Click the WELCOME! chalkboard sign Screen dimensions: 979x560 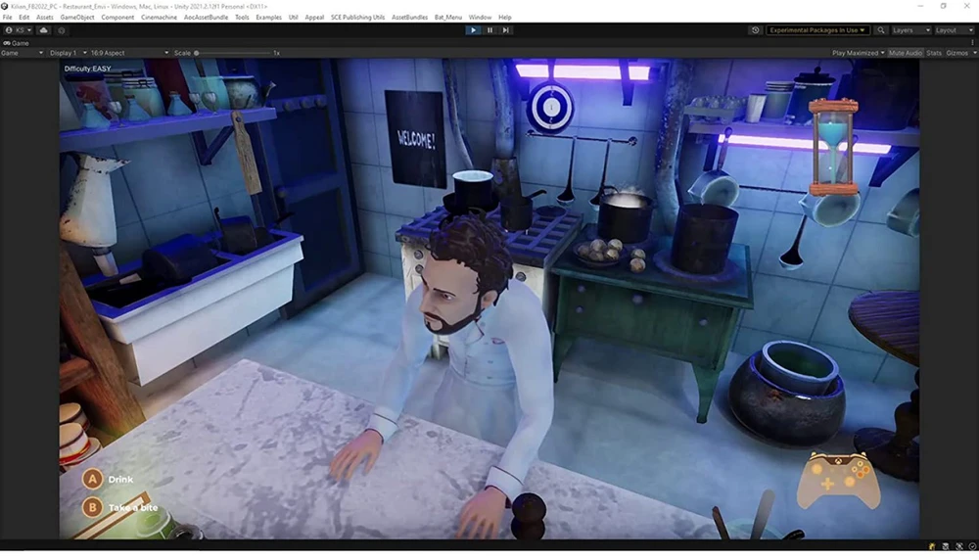click(414, 139)
